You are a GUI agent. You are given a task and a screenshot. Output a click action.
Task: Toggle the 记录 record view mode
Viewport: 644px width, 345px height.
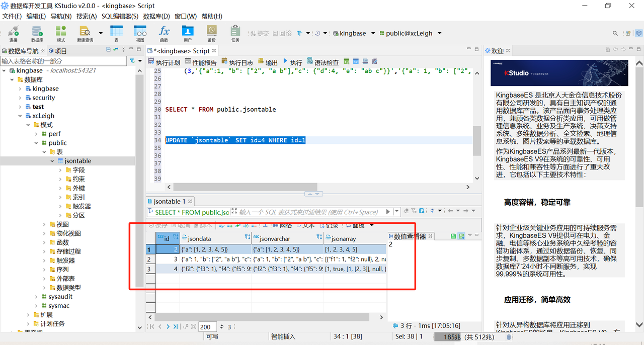(329, 225)
